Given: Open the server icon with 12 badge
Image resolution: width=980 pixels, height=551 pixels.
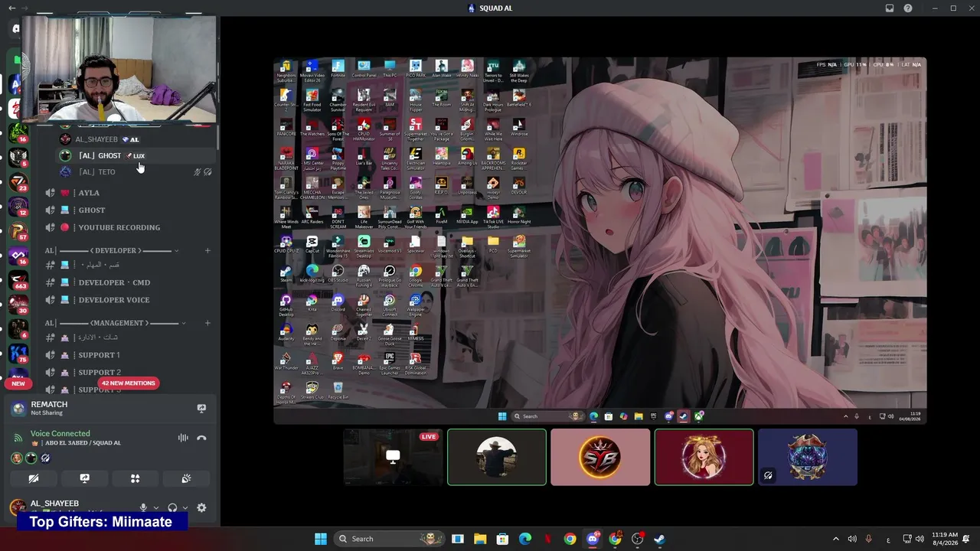Looking at the screenshot, I should pos(18,207).
